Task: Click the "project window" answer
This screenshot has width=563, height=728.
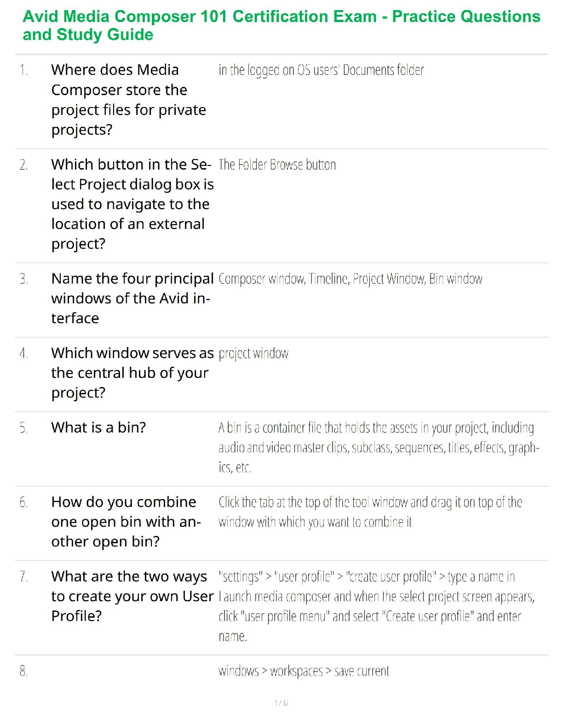Action: [x=253, y=353]
